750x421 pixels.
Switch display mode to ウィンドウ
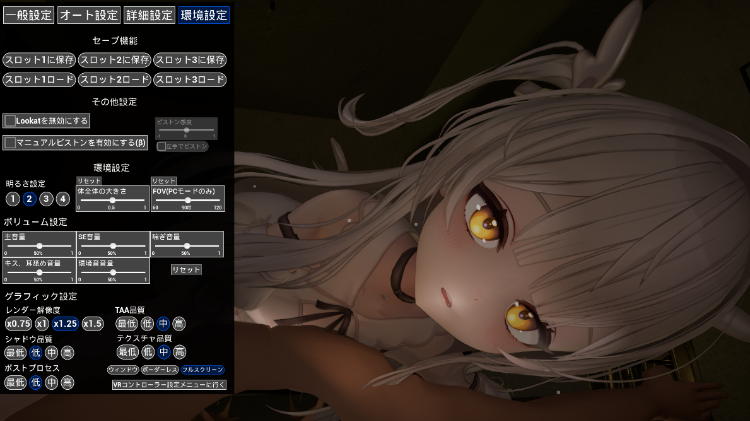123,370
